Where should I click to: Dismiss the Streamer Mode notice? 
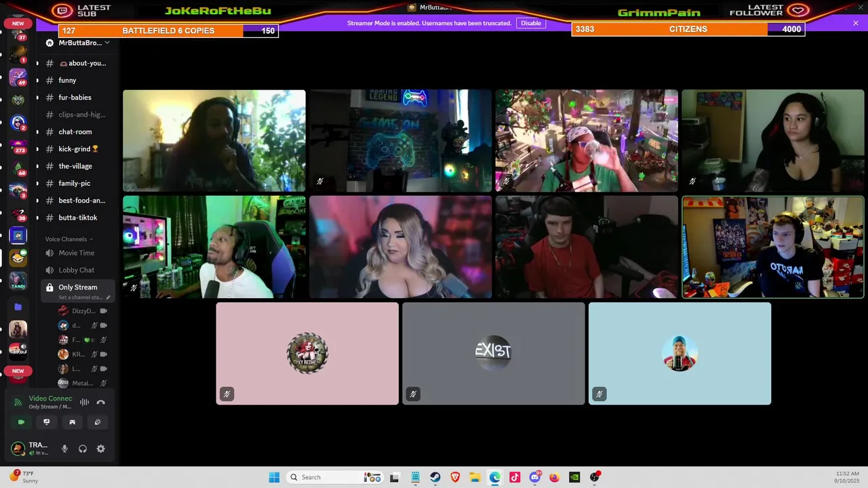[856, 23]
